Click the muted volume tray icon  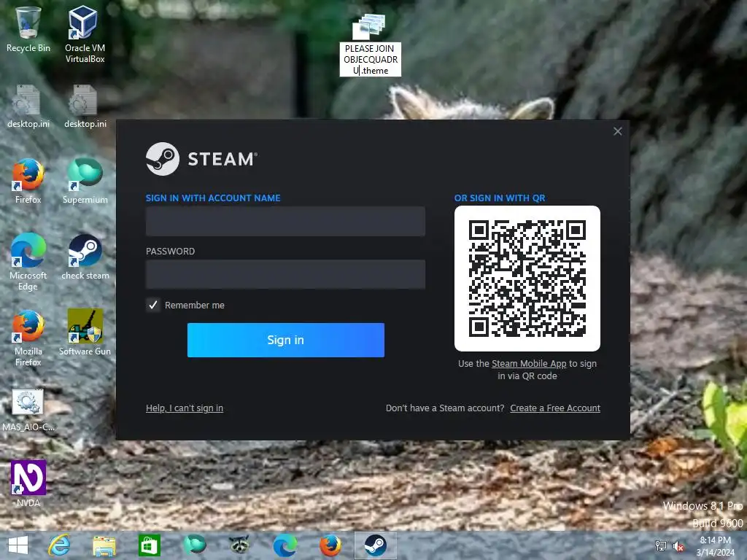click(678, 545)
